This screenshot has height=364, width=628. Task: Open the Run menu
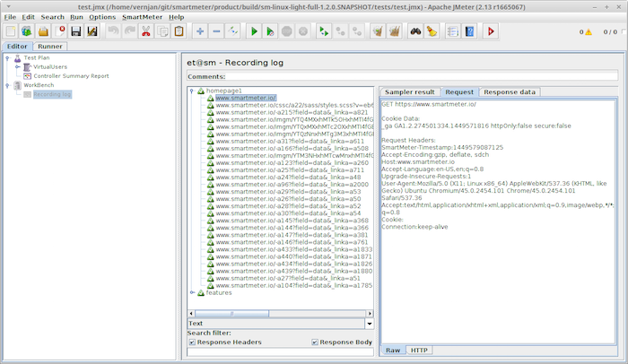pos(76,17)
